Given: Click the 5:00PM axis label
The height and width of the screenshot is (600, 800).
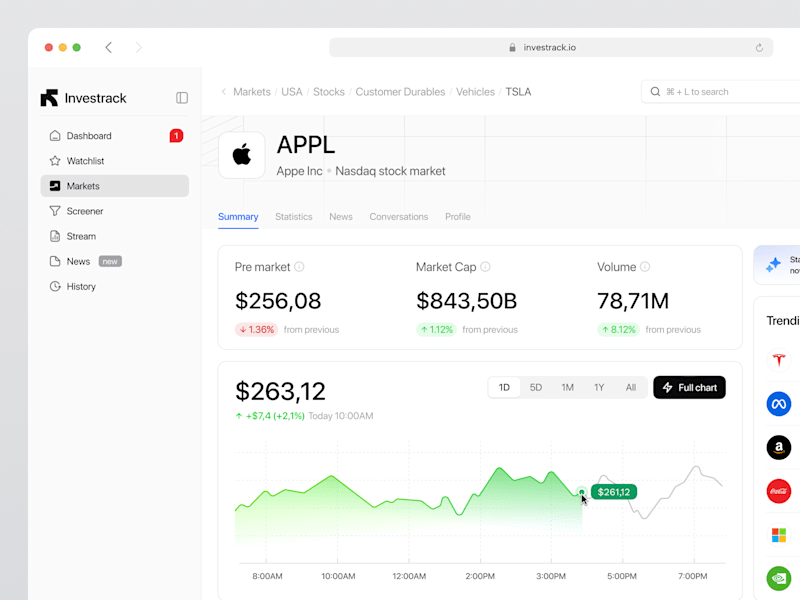Looking at the screenshot, I should click(622, 576).
